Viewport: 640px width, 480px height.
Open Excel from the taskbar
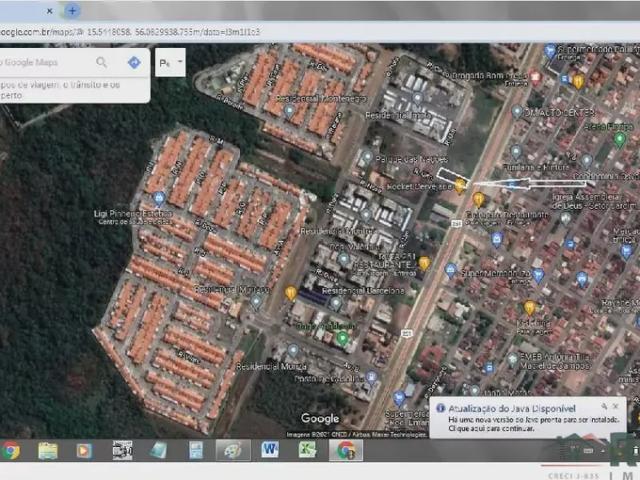point(307,450)
